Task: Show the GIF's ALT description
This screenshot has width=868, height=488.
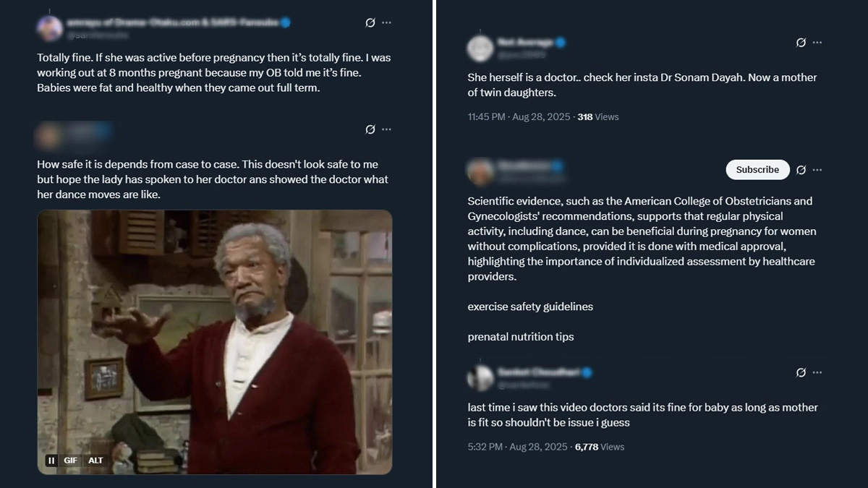Action: [x=95, y=461]
